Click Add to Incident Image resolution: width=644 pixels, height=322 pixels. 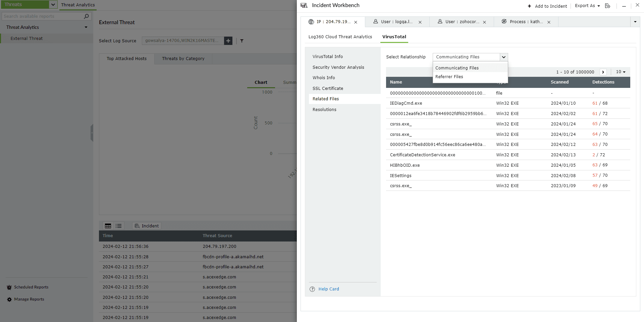[x=547, y=6]
